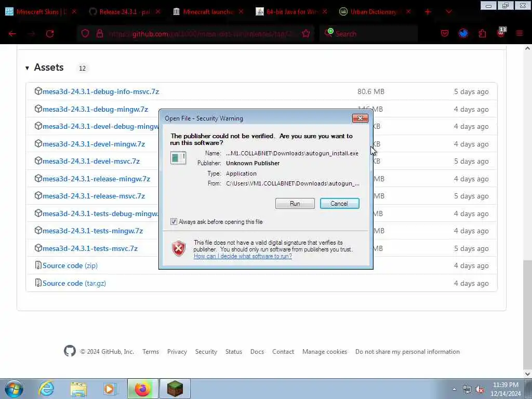Collapse the Assets section triangle
Image resolution: width=532 pixels, height=399 pixels.
click(x=27, y=68)
